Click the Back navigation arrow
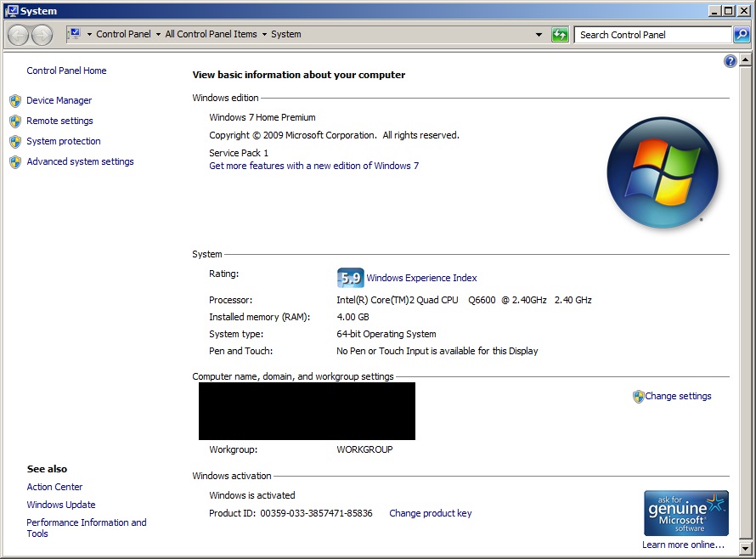Image resolution: width=756 pixels, height=559 pixels. (19, 35)
